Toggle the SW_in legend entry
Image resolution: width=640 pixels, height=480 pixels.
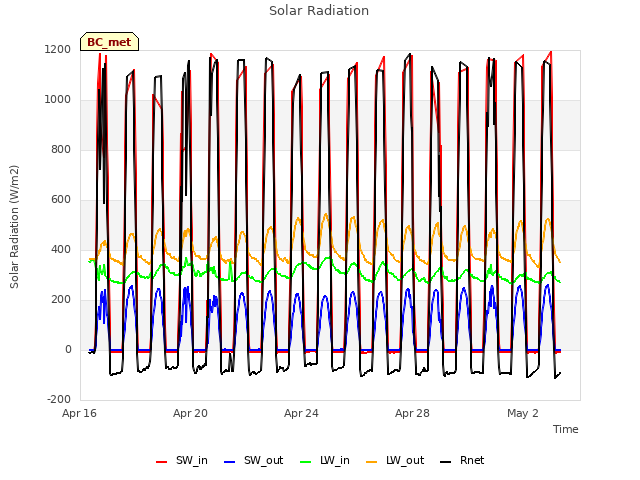(182, 460)
